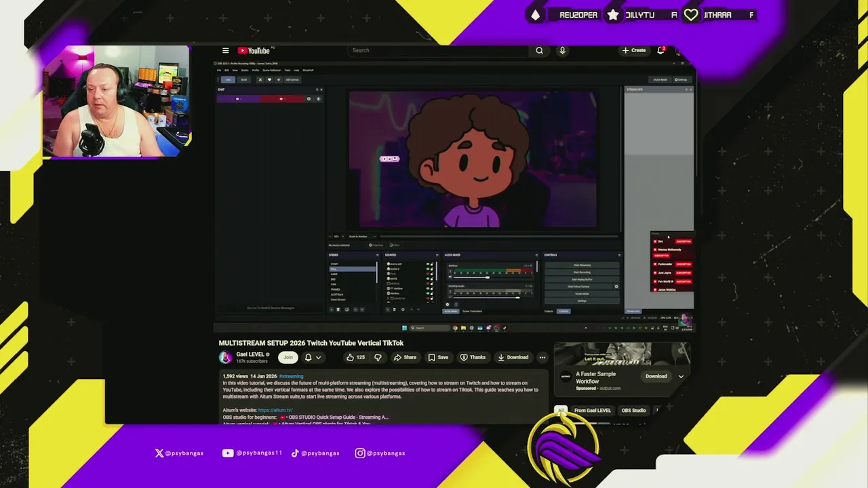Viewport: 868px width, 488px height.
Task: Start YouTube voice search with microphone
Action: pos(562,50)
